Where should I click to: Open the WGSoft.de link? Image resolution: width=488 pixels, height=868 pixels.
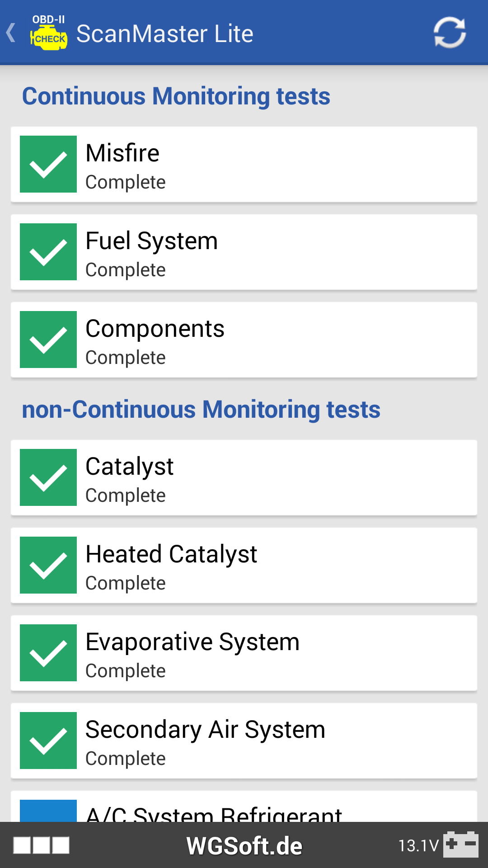[244, 846]
